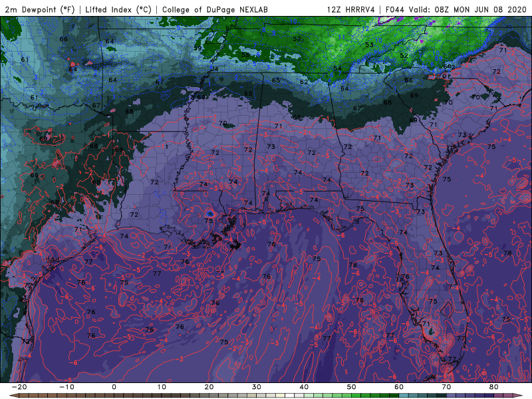Click the "12Z HRRRV4" model run text
This screenshot has height=399, width=532.
[351, 9]
